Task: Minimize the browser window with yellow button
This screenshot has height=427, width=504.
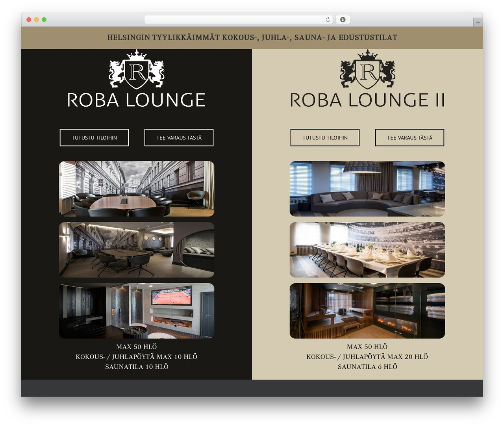Action: [37, 20]
